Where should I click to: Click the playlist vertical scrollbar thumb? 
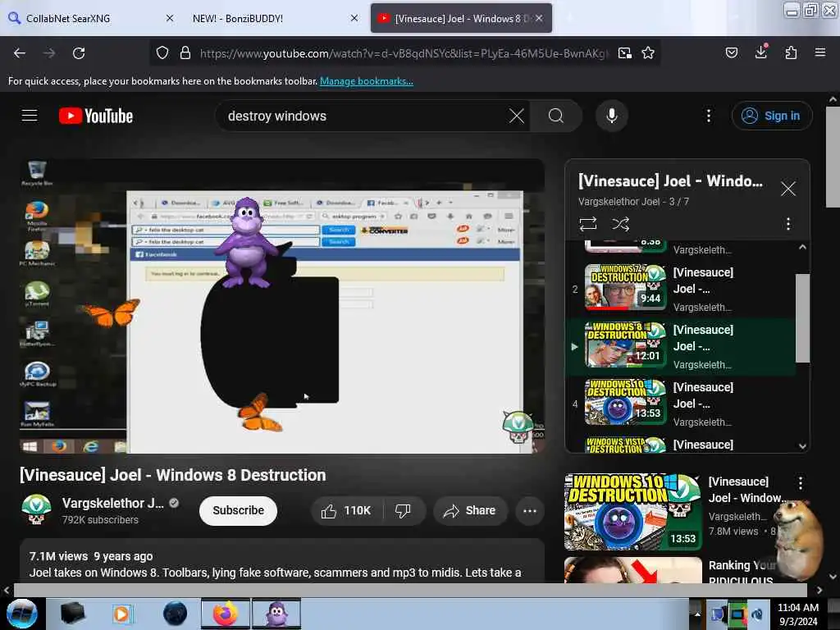click(802, 318)
